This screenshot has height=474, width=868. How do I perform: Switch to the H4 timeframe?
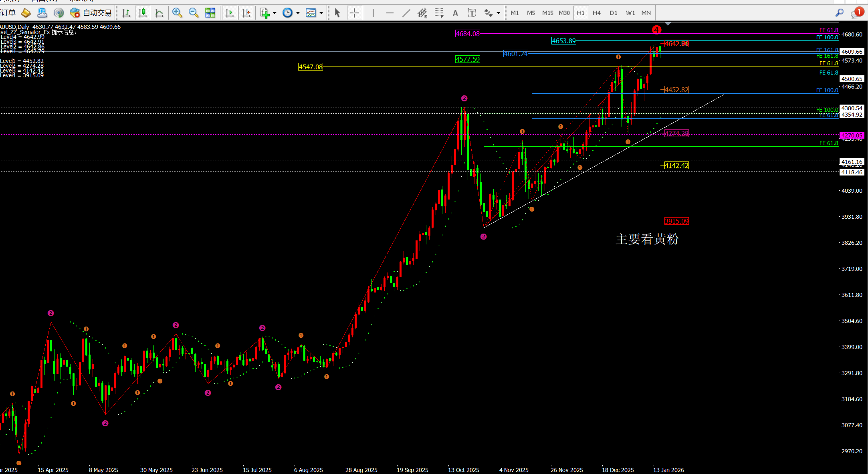[597, 13]
